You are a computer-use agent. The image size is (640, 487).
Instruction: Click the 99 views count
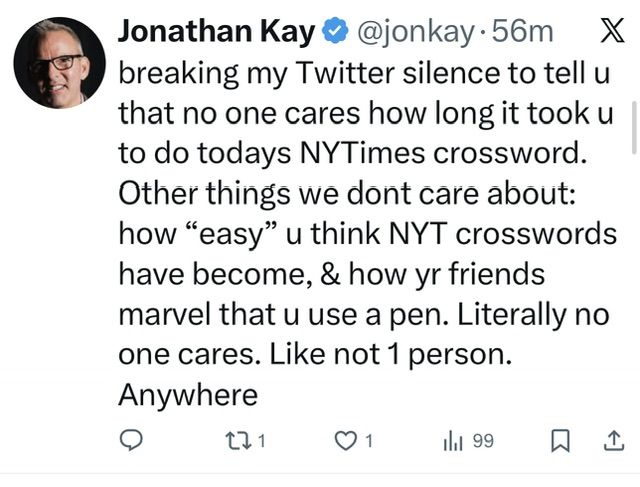point(483,441)
